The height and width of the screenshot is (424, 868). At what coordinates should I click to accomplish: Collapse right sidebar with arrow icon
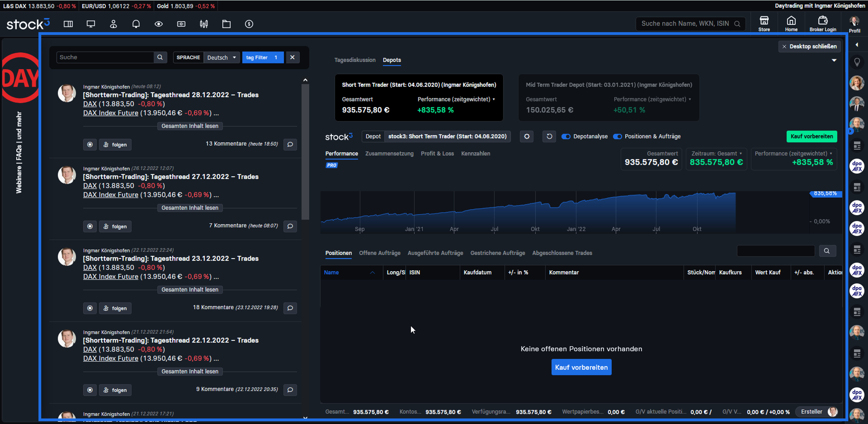click(x=857, y=45)
